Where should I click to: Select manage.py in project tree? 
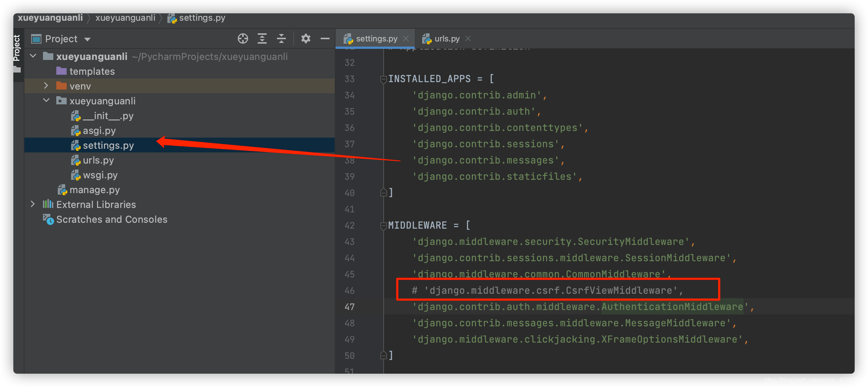(x=94, y=190)
